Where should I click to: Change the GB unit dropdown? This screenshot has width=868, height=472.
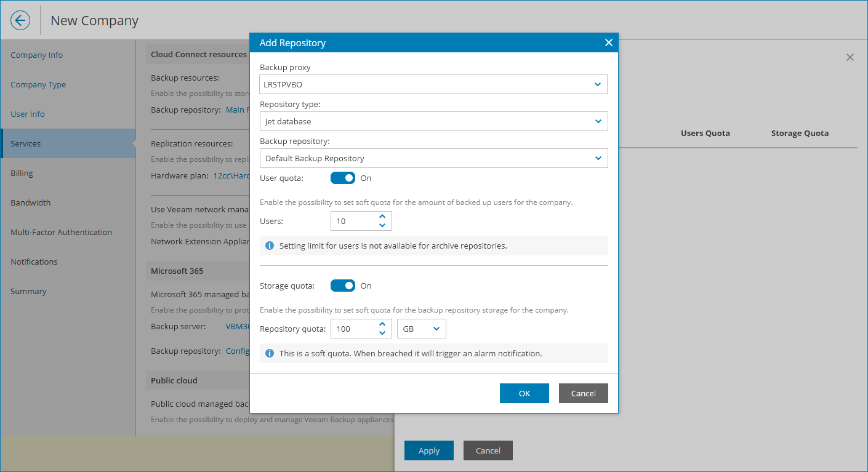421,329
